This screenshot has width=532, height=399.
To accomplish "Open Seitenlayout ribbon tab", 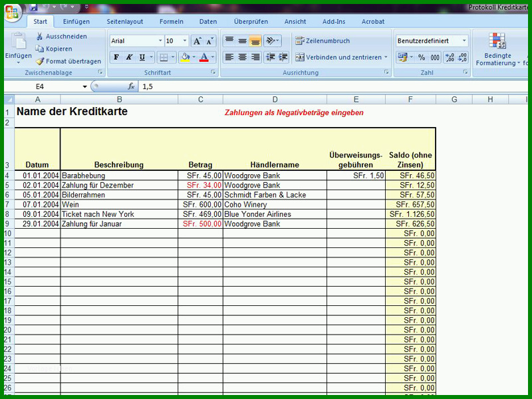I will [125, 21].
